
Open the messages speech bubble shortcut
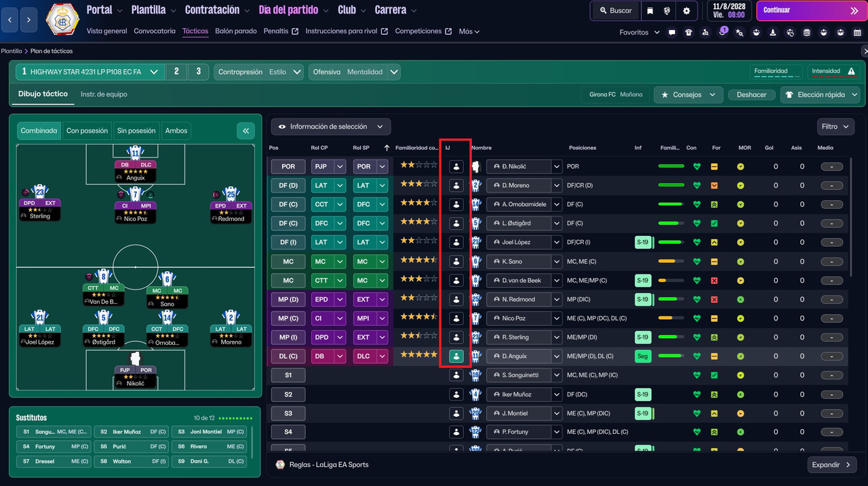point(672,32)
